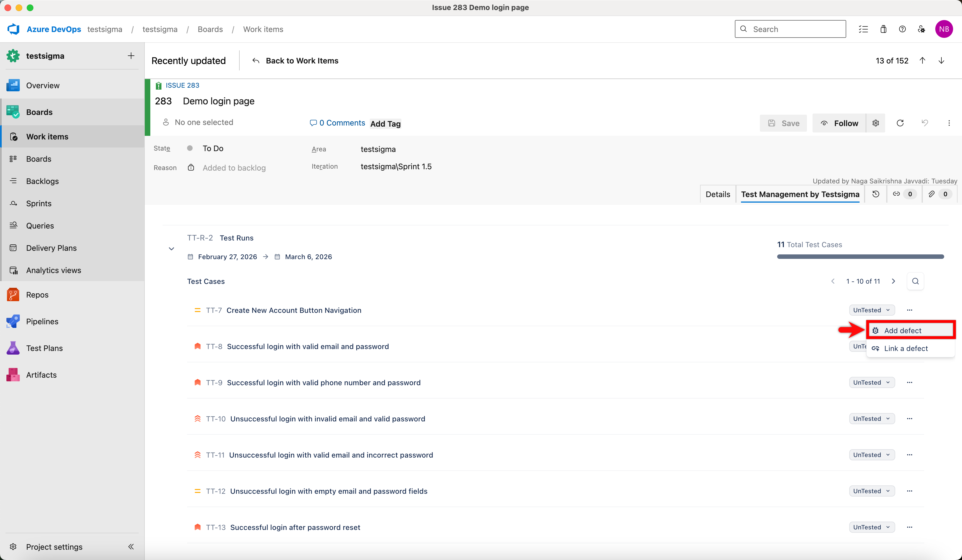
Task: Go to next work item arrow
Action: point(941,61)
